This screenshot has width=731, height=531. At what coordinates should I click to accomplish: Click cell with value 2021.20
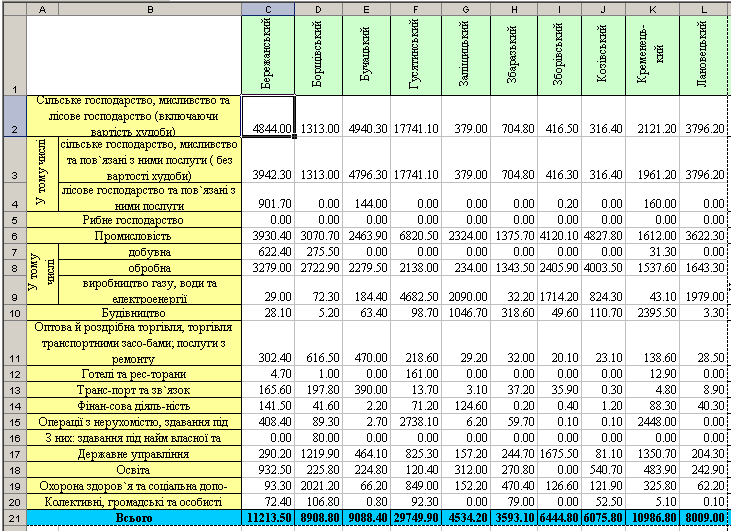pyautogui.click(x=318, y=486)
